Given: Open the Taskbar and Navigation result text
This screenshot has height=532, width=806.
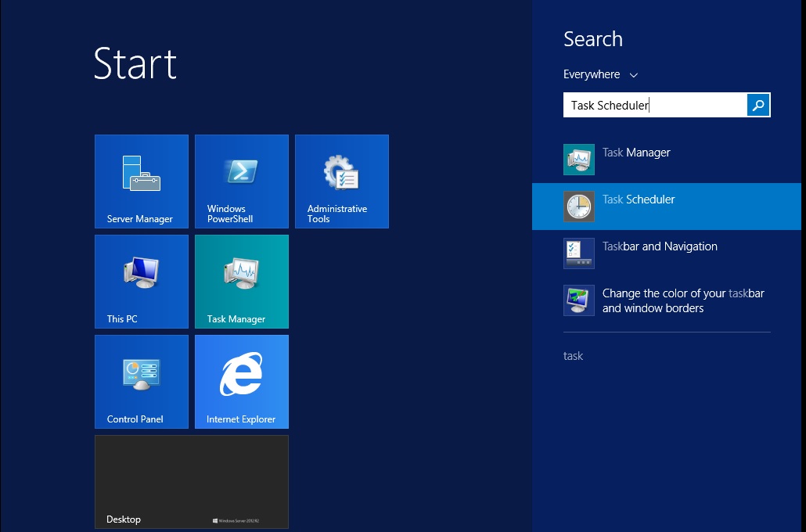Looking at the screenshot, I should pyautogui.click(x=660, y=246).
